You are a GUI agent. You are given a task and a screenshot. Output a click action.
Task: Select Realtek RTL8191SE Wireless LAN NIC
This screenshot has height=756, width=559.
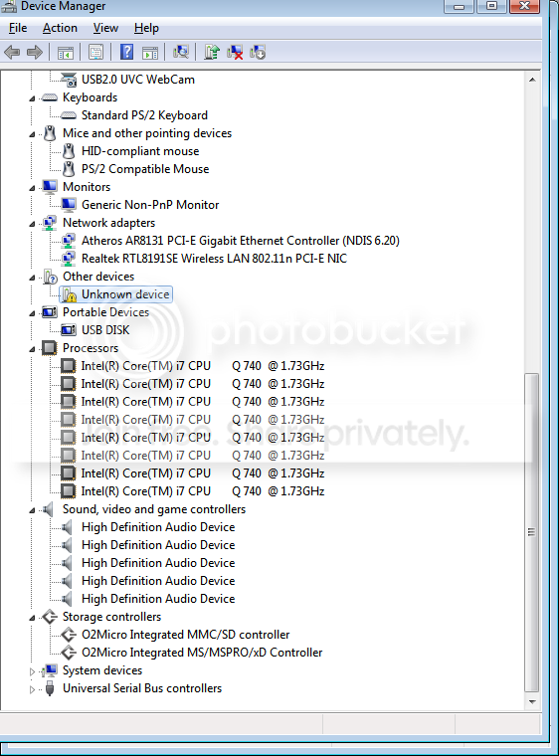214,259
